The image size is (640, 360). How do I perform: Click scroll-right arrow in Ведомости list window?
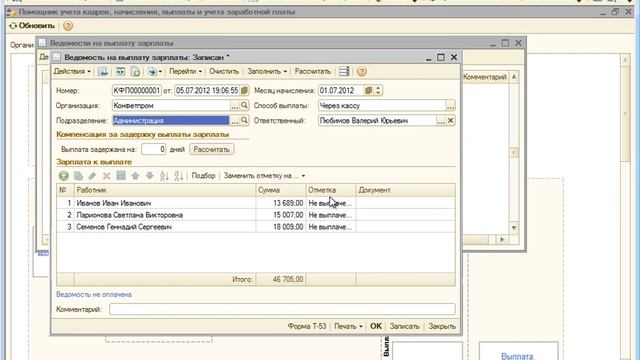tap(502, 240)
